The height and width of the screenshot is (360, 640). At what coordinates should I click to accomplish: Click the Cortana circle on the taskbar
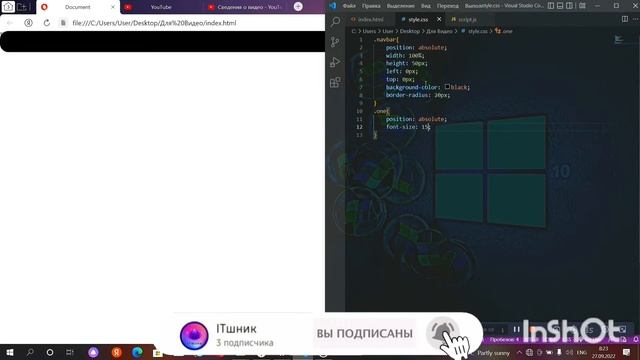click(x=50, y=352)
